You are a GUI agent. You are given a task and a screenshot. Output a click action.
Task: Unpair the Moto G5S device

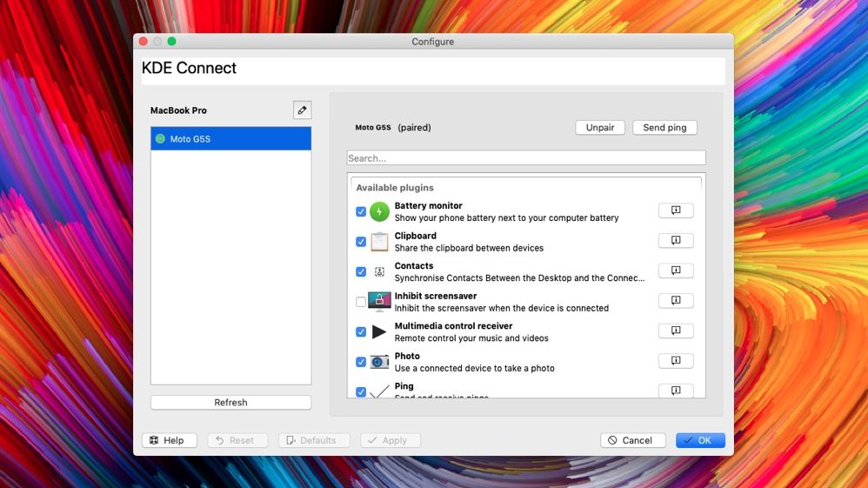(599, 128)
